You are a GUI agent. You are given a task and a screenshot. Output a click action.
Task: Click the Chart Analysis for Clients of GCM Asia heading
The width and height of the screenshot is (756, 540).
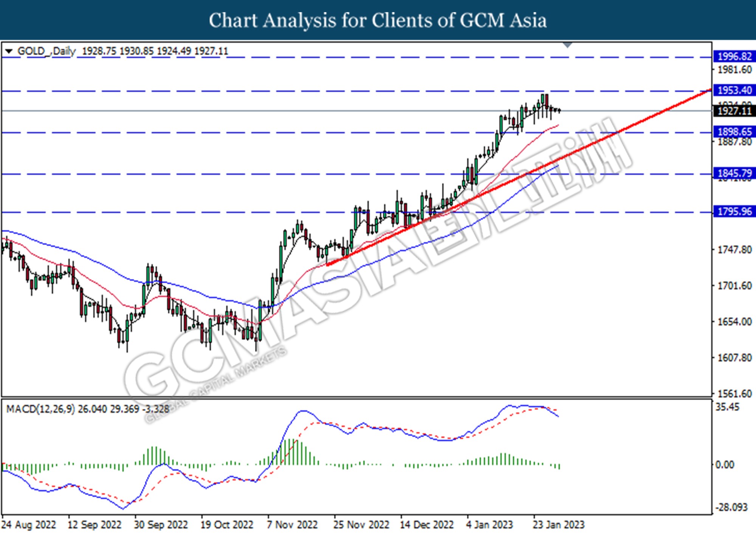pyautogui.click(x=378, y=20)
